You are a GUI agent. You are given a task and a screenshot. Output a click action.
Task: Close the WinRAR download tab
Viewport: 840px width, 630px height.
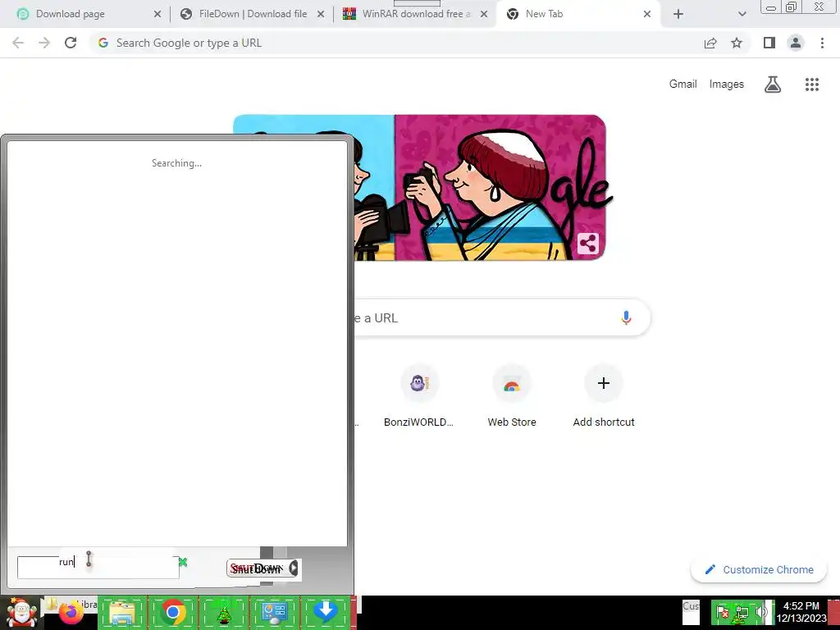point(484,14)
